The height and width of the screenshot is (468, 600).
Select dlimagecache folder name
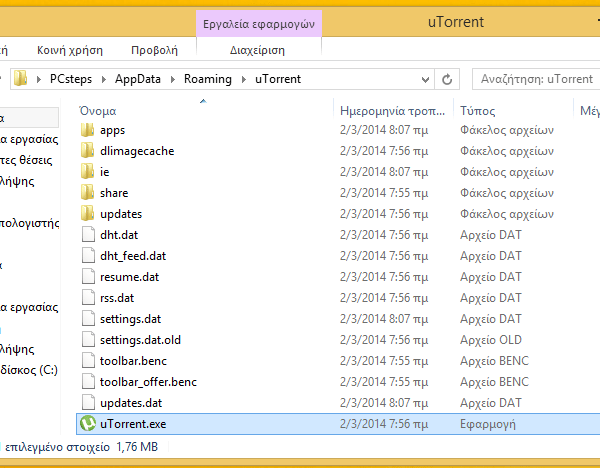click(137, 151)
